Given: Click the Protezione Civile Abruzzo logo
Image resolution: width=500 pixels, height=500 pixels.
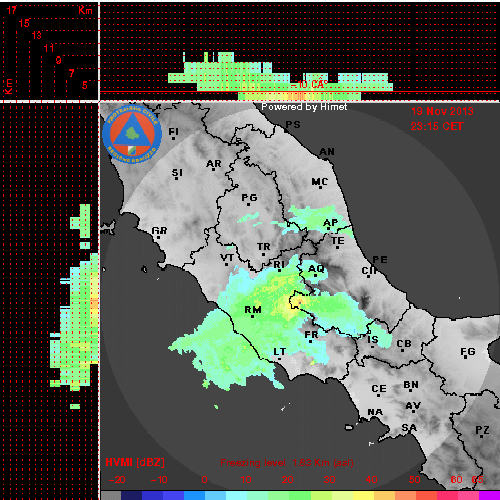Looking at the screenshot, I should click(132, 134).
